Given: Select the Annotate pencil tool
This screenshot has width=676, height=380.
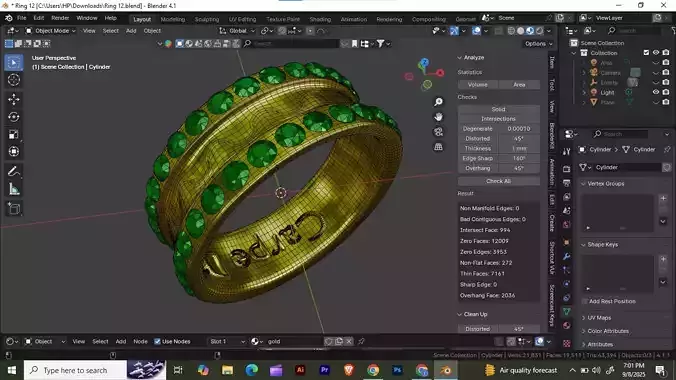Looking at the screenshot, I should point(14,172).
